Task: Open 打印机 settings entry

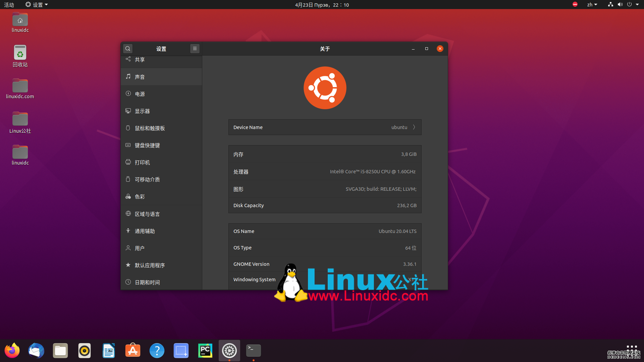Action: 161,162
